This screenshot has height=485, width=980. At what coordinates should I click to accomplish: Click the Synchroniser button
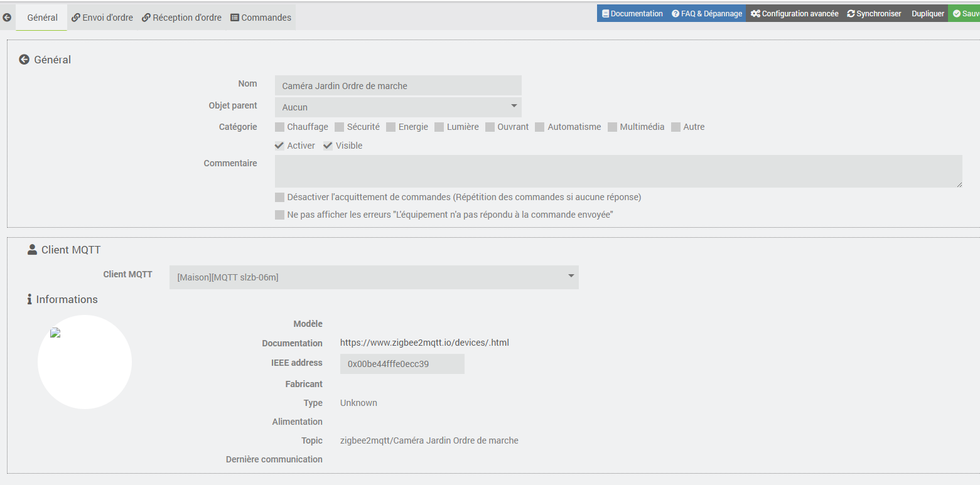pyautogui.click(x=874, y=14)
